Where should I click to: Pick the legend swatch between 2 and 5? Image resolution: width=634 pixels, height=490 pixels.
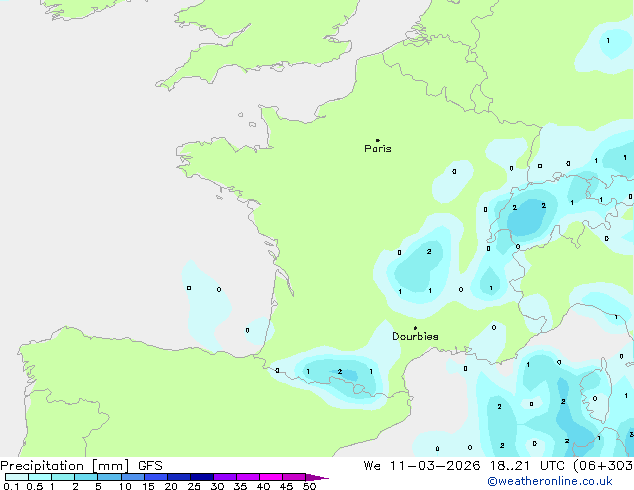pyautogui.click(x=86, y=477)
